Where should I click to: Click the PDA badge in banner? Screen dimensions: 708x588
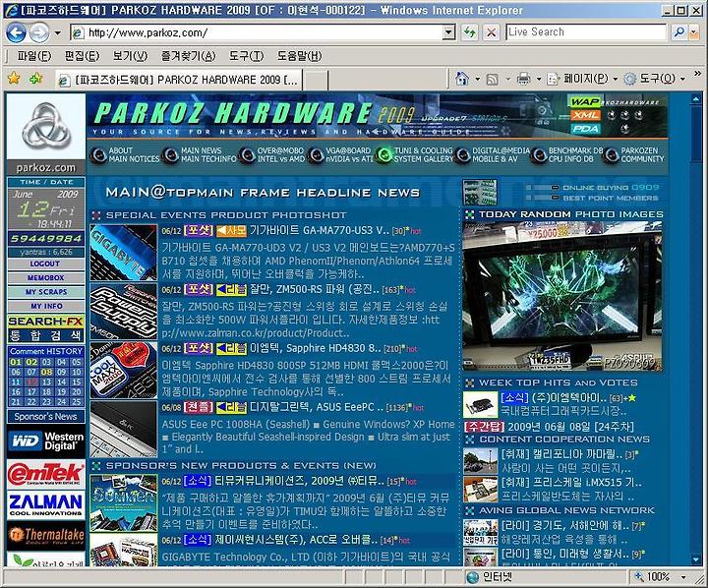[585, 129]
